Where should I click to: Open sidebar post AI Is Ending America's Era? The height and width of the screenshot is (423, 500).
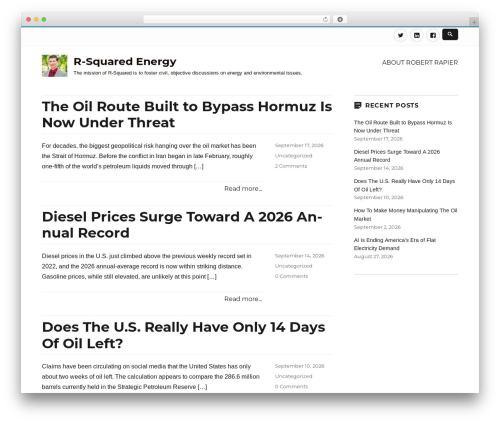[395, 244]
